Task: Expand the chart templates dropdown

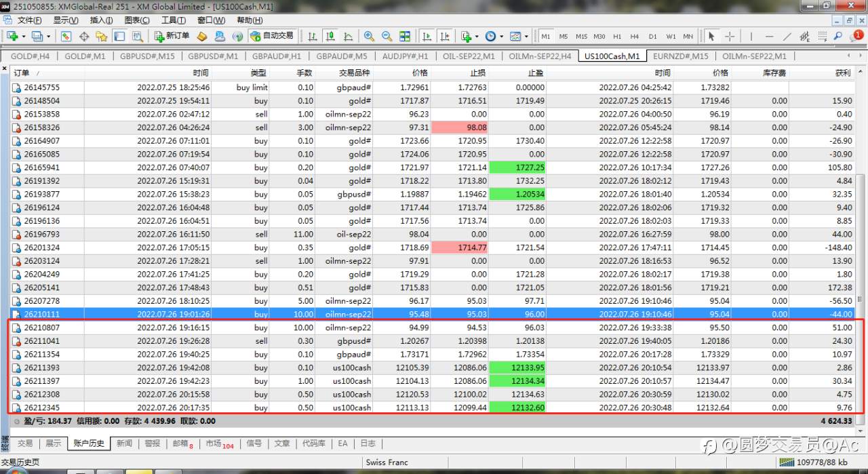Action: (x=526, y=36)
